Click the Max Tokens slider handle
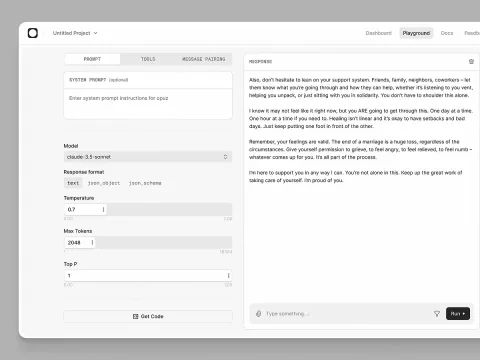Image resolution: width=480 pixels, height=360 pixels. point(92,243)
